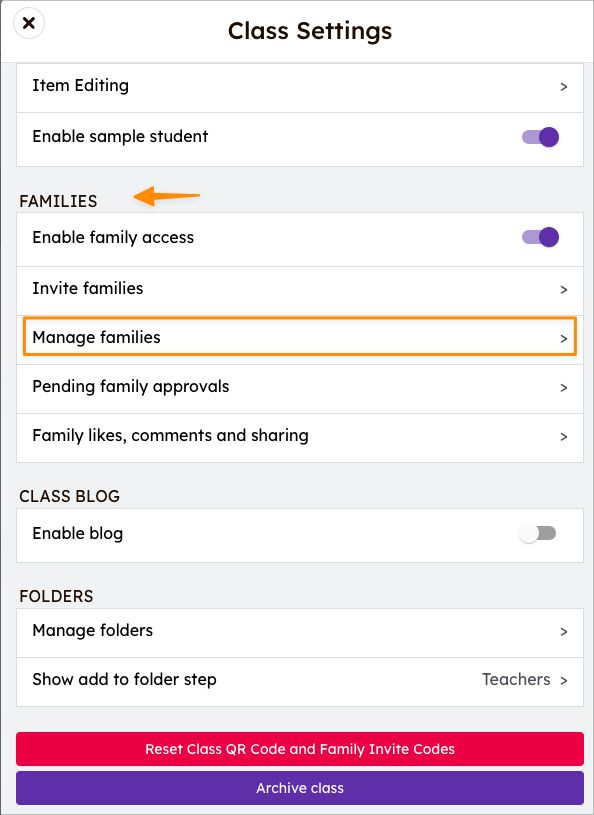Change the Show add to folder step setting
Viewport: 594px width, 815px height.
pyautogui.click(x=300, y=681)
